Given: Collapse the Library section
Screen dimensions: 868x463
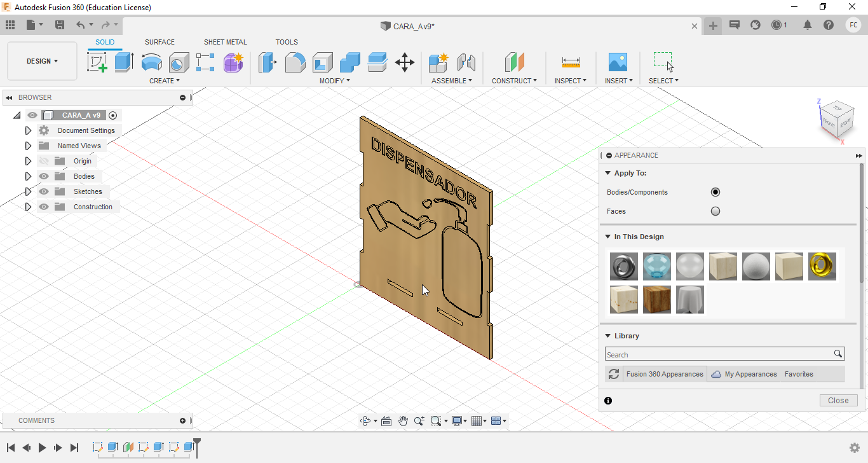Looking at the screenshot, I should pyautogui.click(x=608, y=336).
